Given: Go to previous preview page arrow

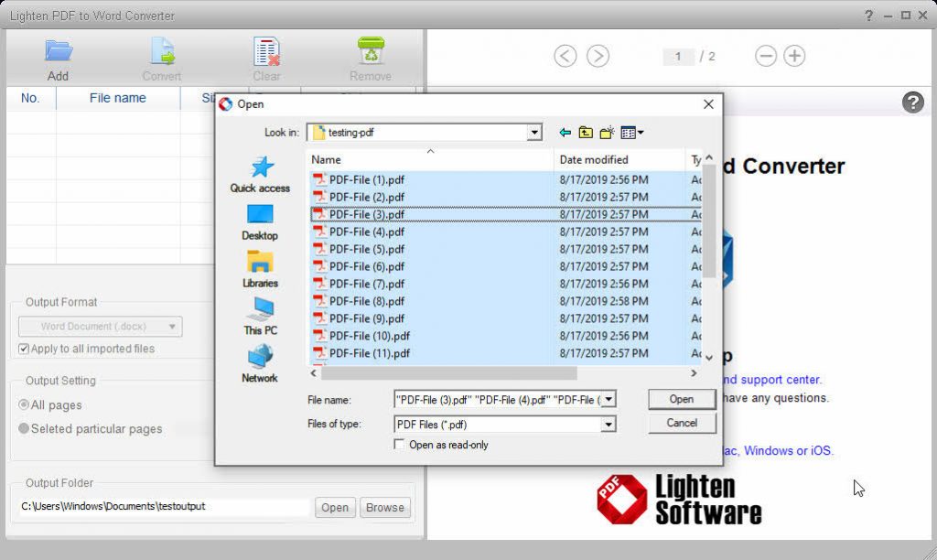Looking at the screenshot, I should point(565,56).
